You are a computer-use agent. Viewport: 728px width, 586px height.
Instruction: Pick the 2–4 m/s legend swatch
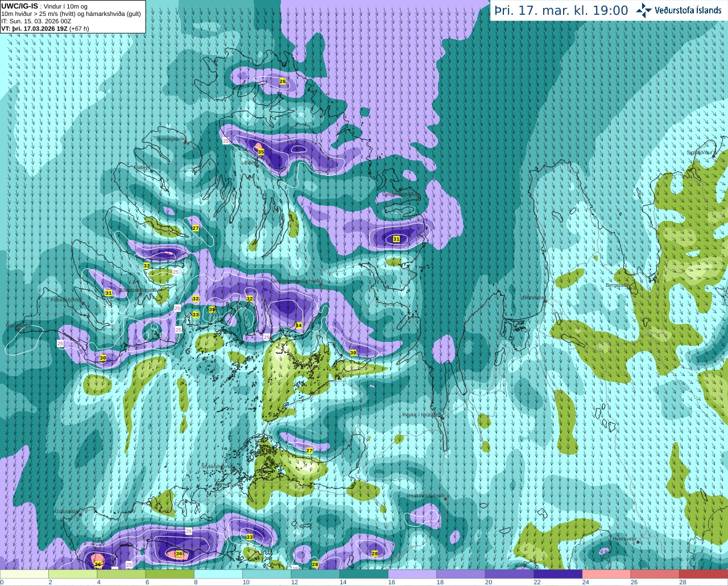tap(73, 574)
